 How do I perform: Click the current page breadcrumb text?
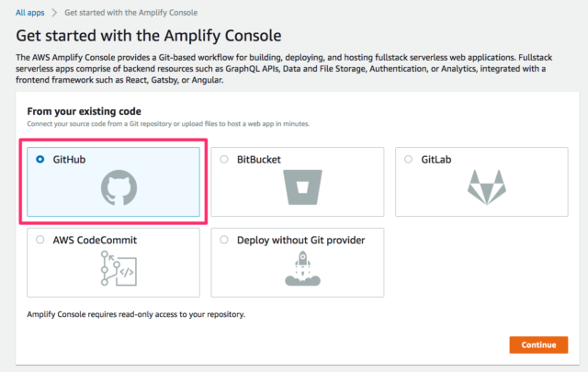point(130,13)
